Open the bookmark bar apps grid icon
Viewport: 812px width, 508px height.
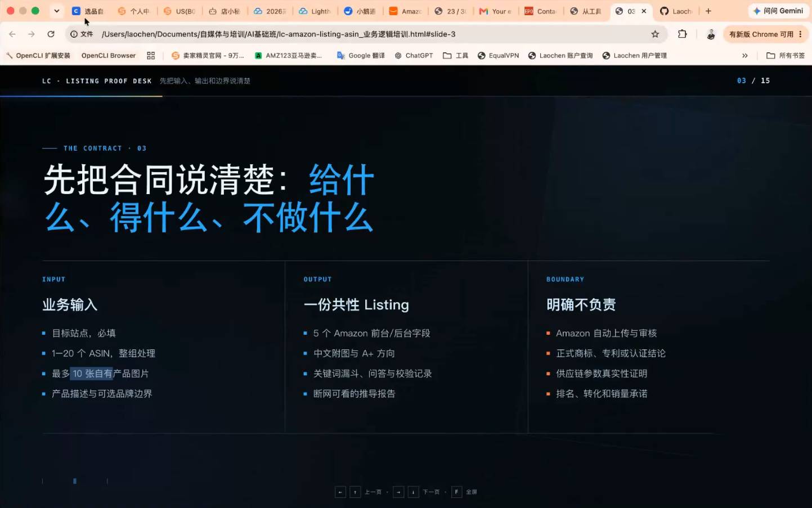(x=151, y=56)
